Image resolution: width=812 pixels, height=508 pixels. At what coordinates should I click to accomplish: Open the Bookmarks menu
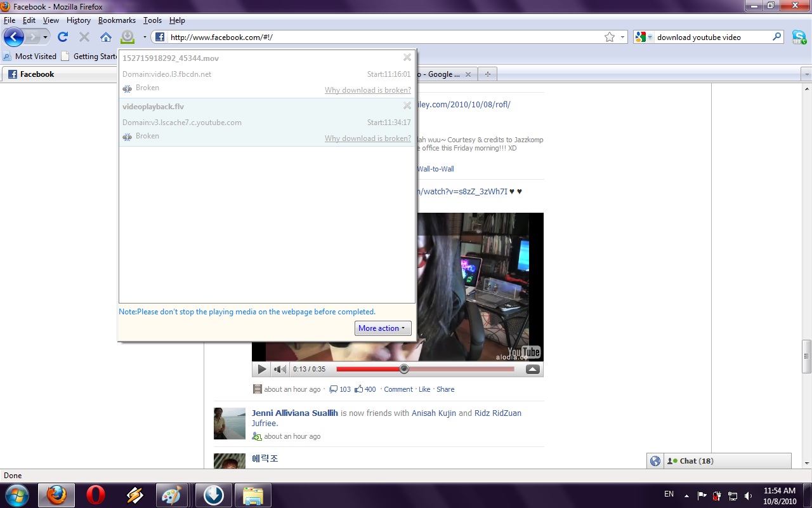(x=117, y=20)
